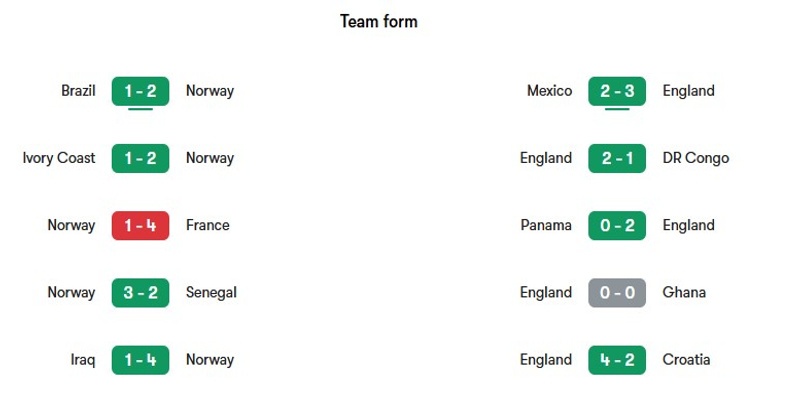This screenshot has width=800, height=400.
Task: Open the Croatia team link
Action: click(x=686, y=360)
